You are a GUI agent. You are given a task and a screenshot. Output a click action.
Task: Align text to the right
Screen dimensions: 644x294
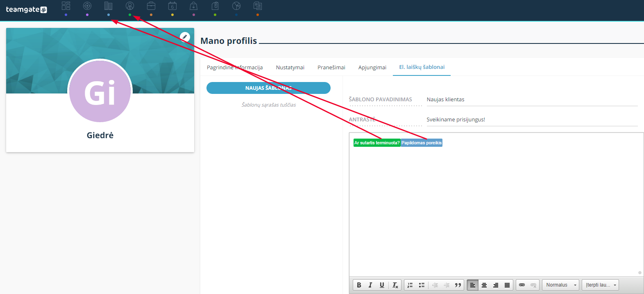tap(496, 285)
